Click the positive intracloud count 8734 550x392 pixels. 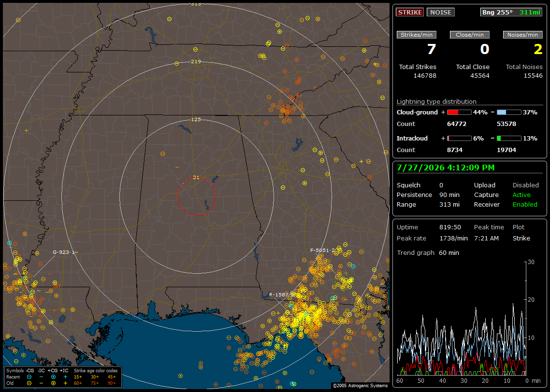(455, 150)
